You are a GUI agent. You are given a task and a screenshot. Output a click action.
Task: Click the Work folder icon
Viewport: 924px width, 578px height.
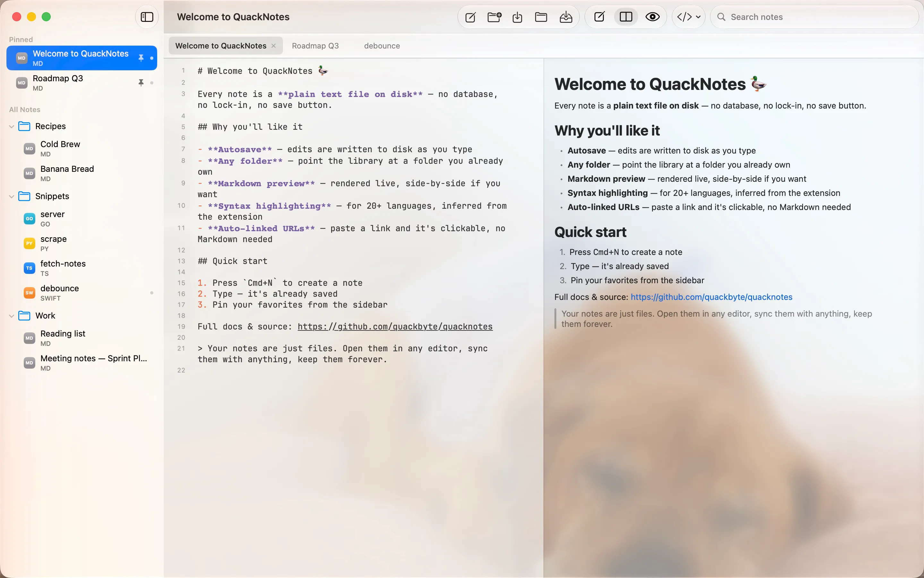(24, 315)
